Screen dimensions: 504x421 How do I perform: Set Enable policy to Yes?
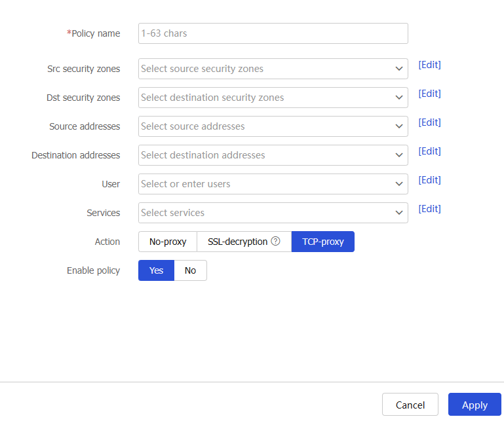tap(156, 270)
